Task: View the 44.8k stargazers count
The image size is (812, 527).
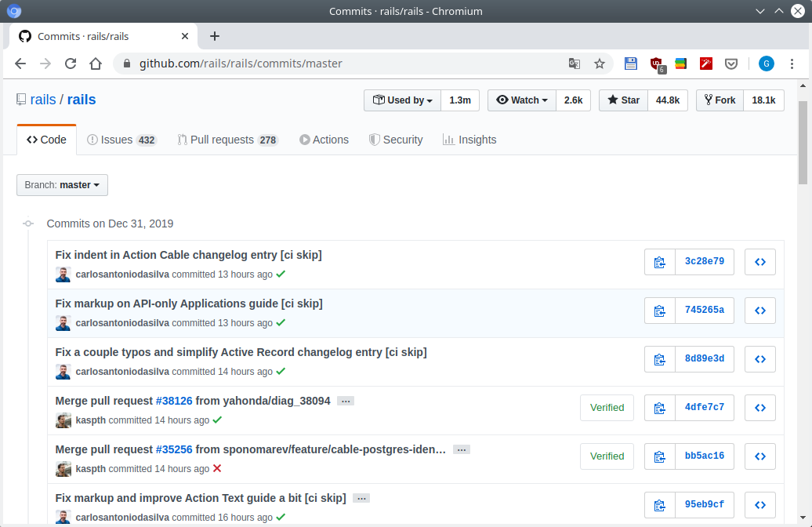Action: pyautogui.click(x=668, y=100)
